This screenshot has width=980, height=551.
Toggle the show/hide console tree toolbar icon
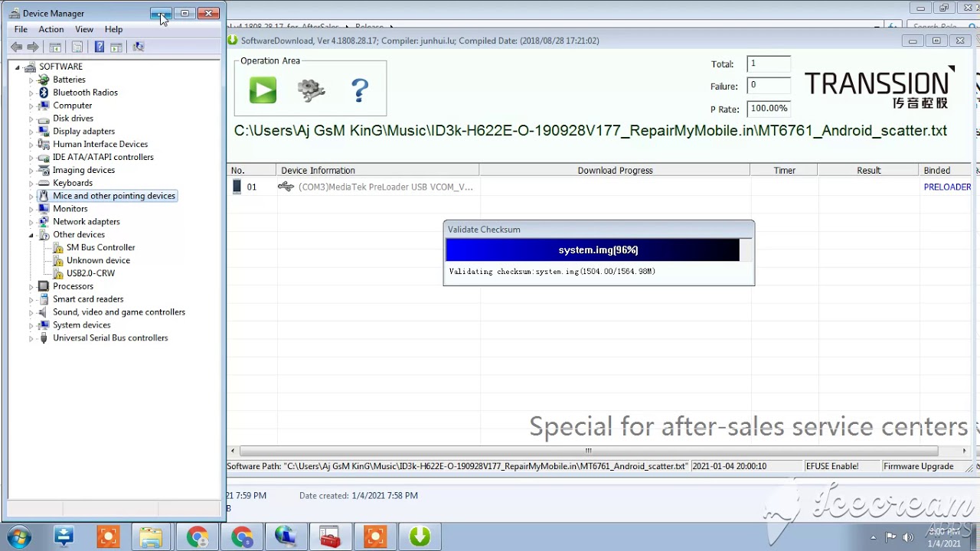point(55,47)
